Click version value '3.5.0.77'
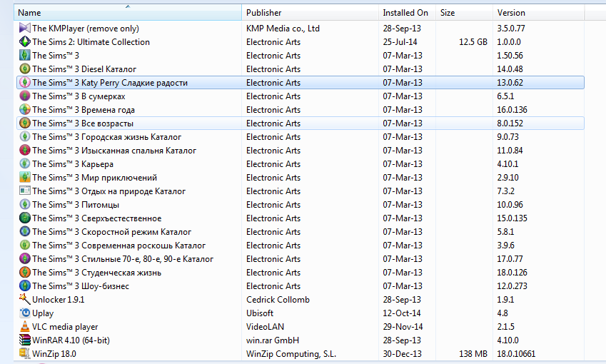Viewport: 606px width, 364px height. tap(511, 29)
